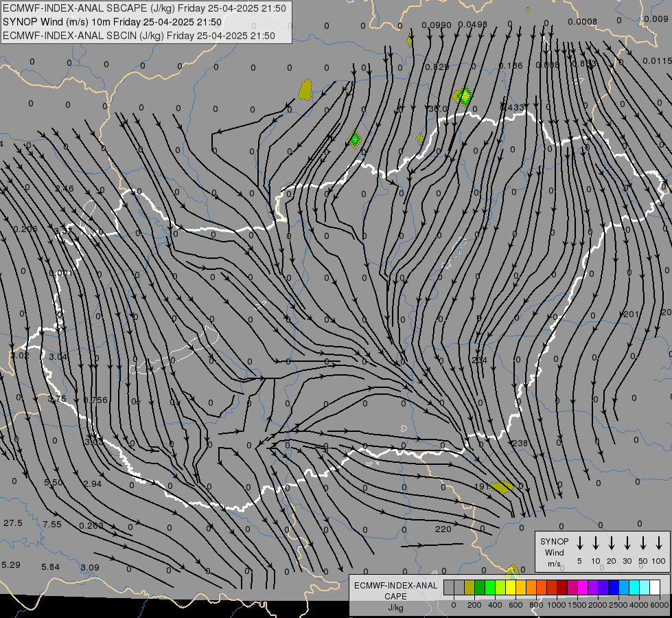Click the wind arrow above the 100 m/s label
Image resolution: width=672 pixels, height=618 pixels.
659,543
